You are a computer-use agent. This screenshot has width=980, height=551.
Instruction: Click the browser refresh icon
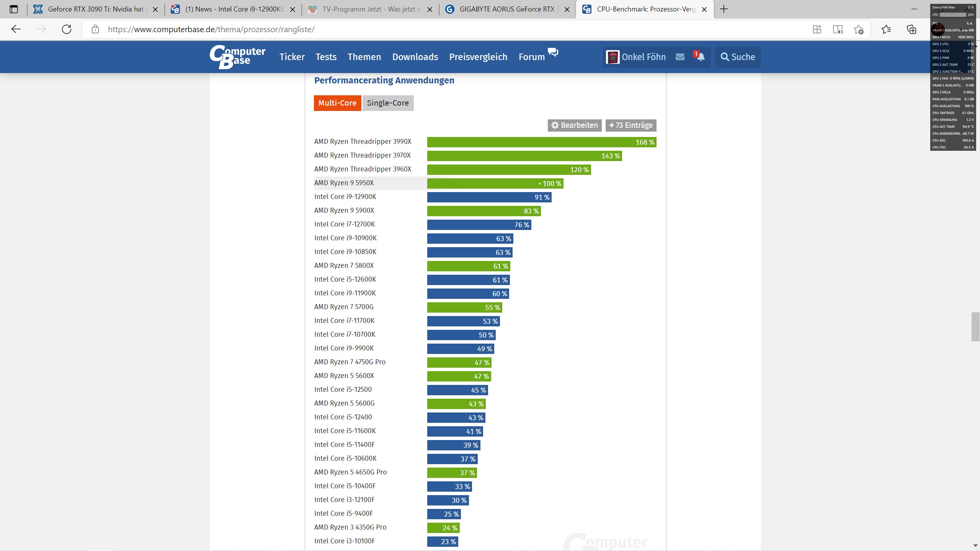point(67,29)
